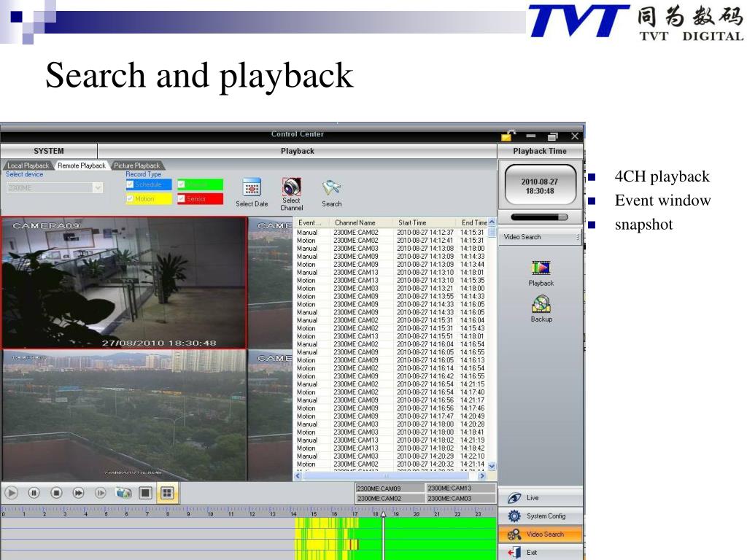Click the Play button in playback controls
Image resolution: width=747 pixels, height=560 pixels.
[x=12, y=493]
